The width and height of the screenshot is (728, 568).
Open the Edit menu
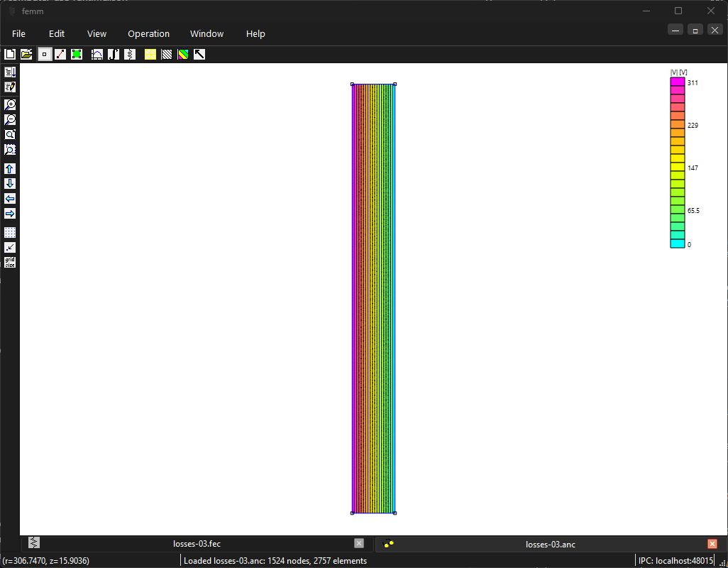point(57,33)
